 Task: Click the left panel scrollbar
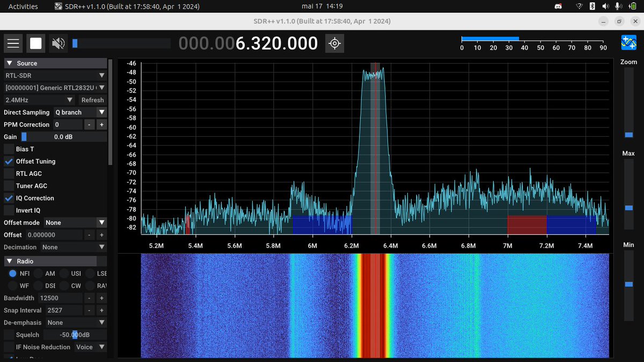click(x=111, y=112)
